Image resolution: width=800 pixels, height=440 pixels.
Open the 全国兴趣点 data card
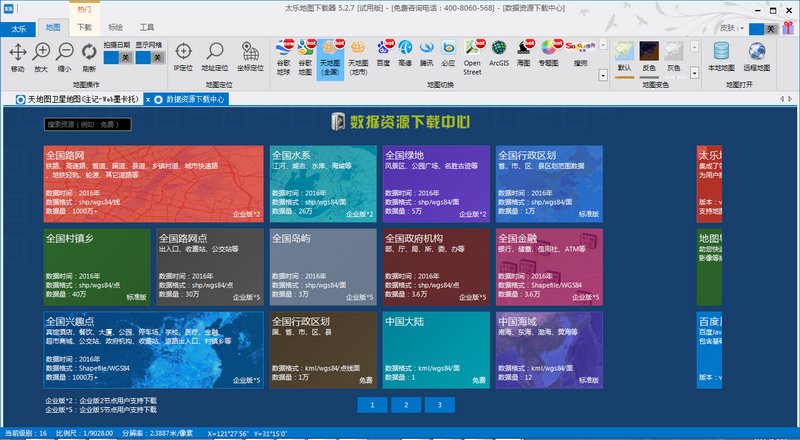(154, 350)
